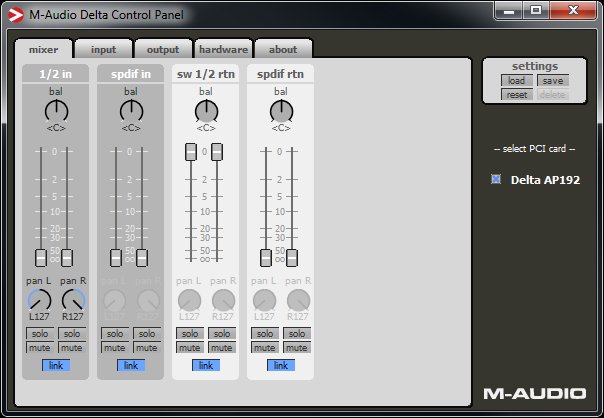Click the 'Delta AP192' card name
Screen dimensions: 604x418
pyautogui.click(x=545, y=180)
